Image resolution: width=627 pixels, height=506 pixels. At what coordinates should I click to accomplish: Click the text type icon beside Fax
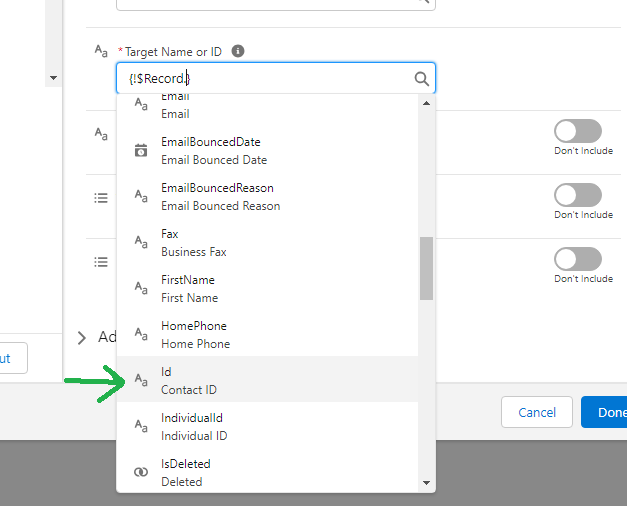pyautogui.click(x=141, y=242)
